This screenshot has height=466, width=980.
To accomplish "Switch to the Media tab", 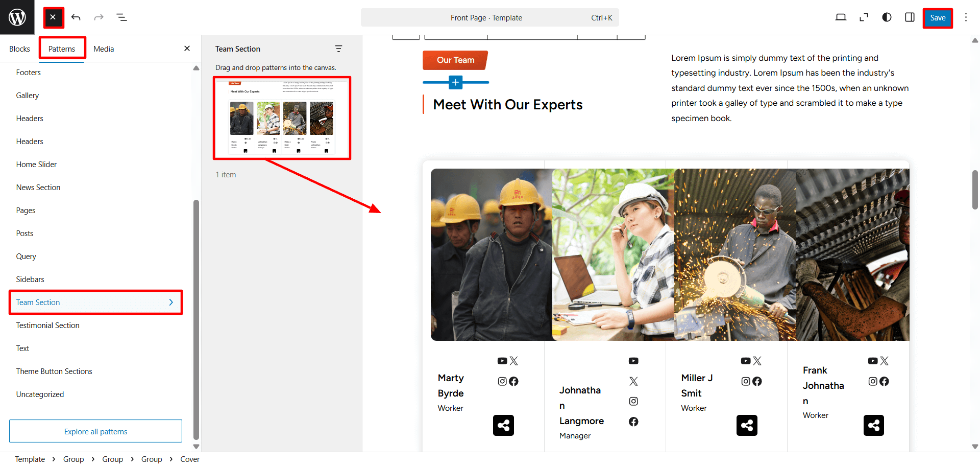I will pos(104,49).
